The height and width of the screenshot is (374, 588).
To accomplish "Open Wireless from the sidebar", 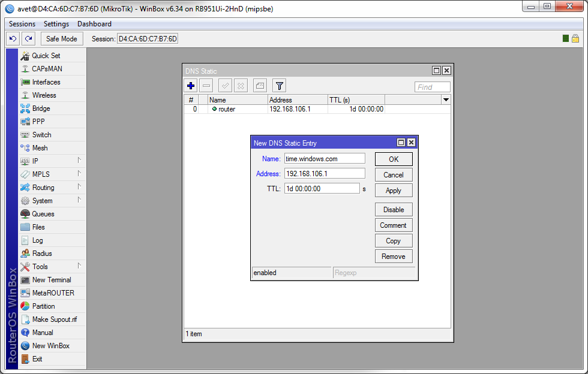I will point(44,95).
